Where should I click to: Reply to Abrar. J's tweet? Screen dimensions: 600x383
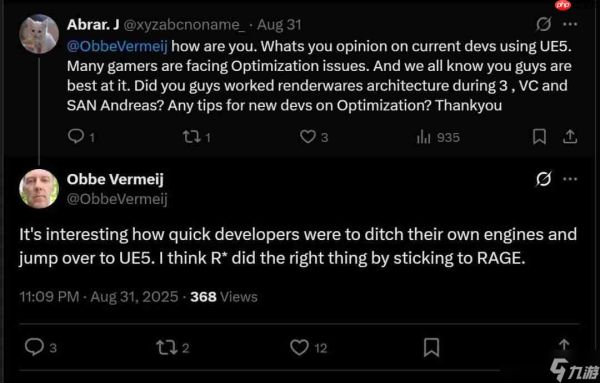76,136
